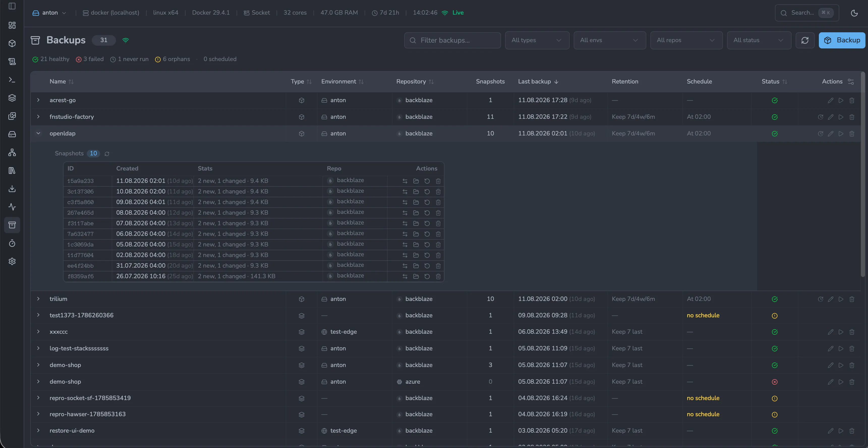The width and height of the screenshot is (868, 448).
Task: Open the volumes drive icon in sidebar
Action: [x=12, y=134]
